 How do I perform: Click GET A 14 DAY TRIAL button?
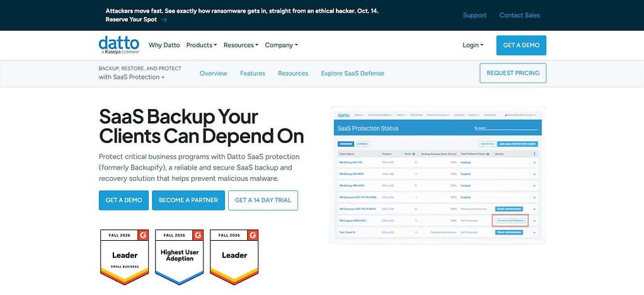(x=263, y=200)
